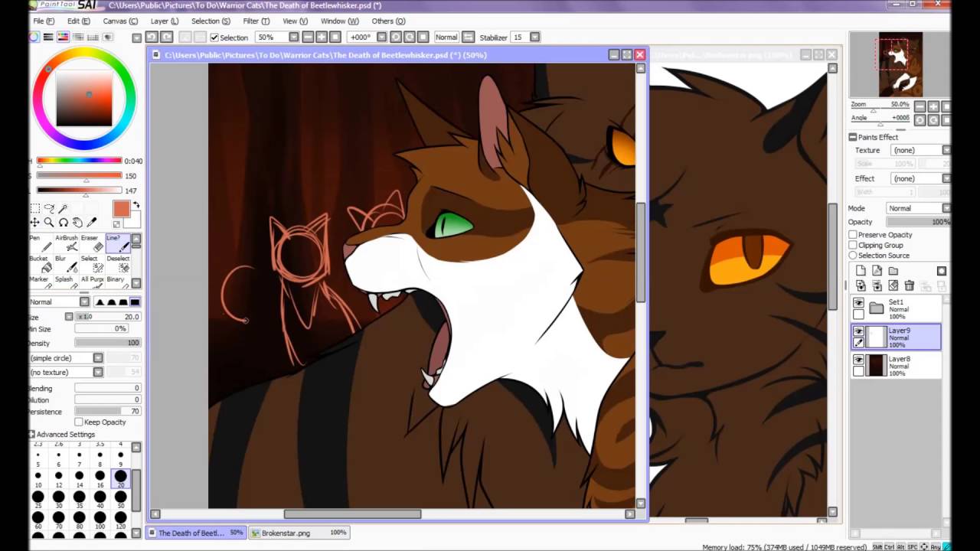Create a new layer set folder
Image resolution: width=980 pixels, height=551 pixels.
pyautogui.click(x=893, y=271)
